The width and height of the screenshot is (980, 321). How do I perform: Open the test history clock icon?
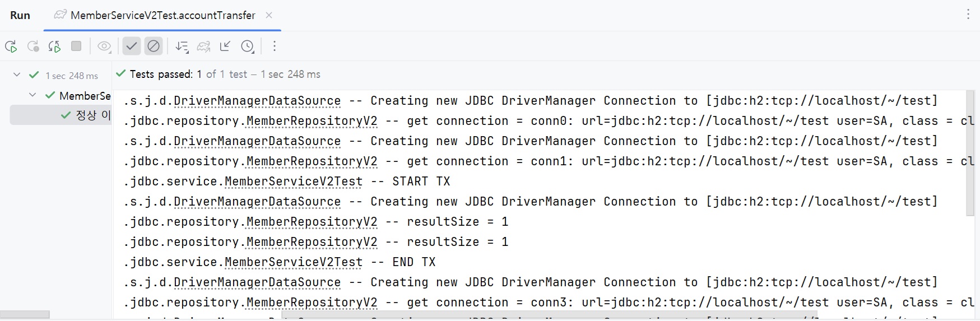pos(248,46)
